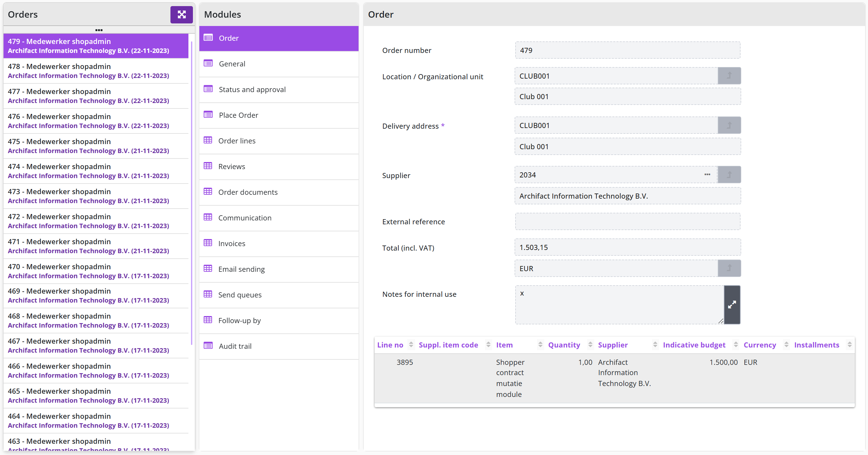Open the Status and approval module
The image size is (868, 455).
coord(279,90)
